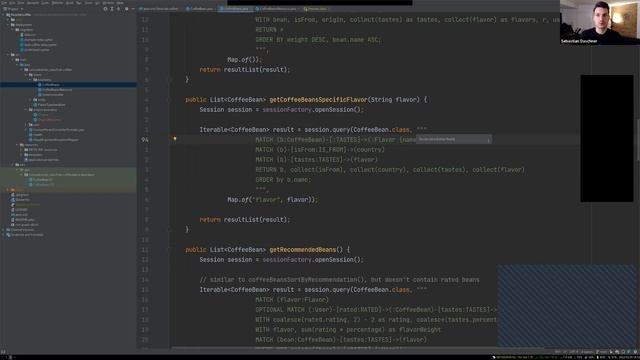Click the Map.of("flavor", flavor) line
Viewport: 640px width, 360px height.
[273, 200]
